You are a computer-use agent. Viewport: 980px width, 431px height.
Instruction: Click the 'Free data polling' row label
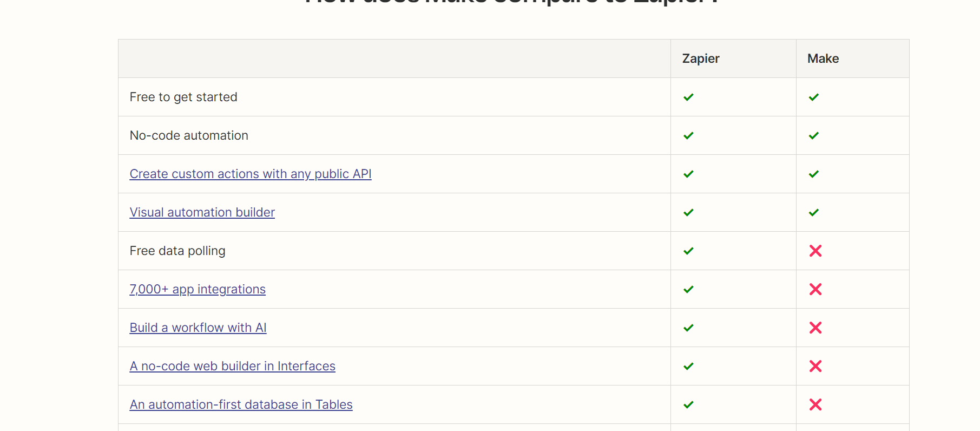pyautogui.click(x=177, y=251)
